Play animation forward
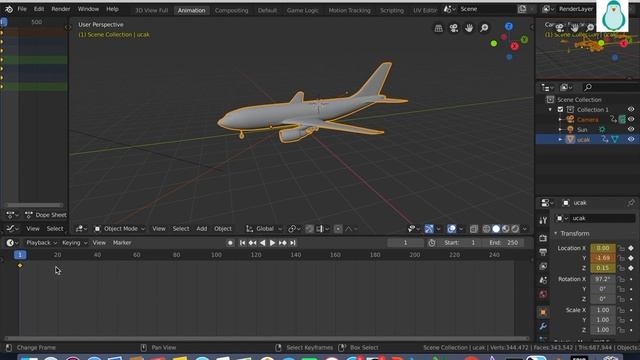This screenshot has width=640, height=360. (x=272, y=243)
